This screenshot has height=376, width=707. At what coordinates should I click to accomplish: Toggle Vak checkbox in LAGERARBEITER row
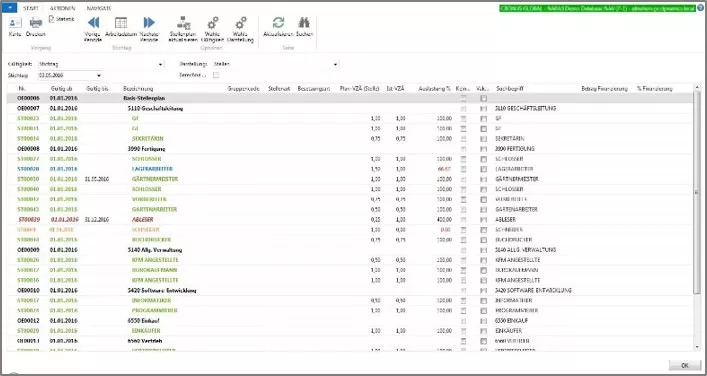click(x=484, y=169)
